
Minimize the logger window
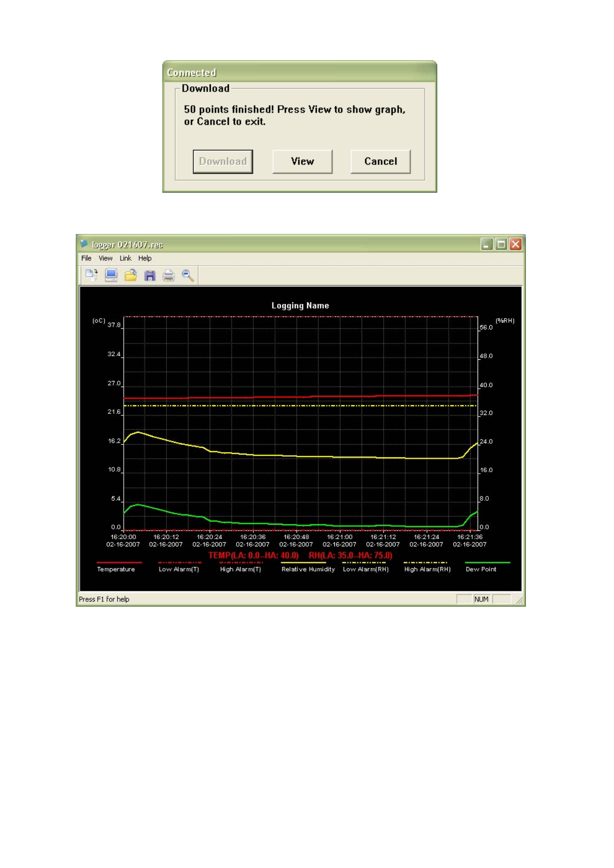(x=487, y=244)
